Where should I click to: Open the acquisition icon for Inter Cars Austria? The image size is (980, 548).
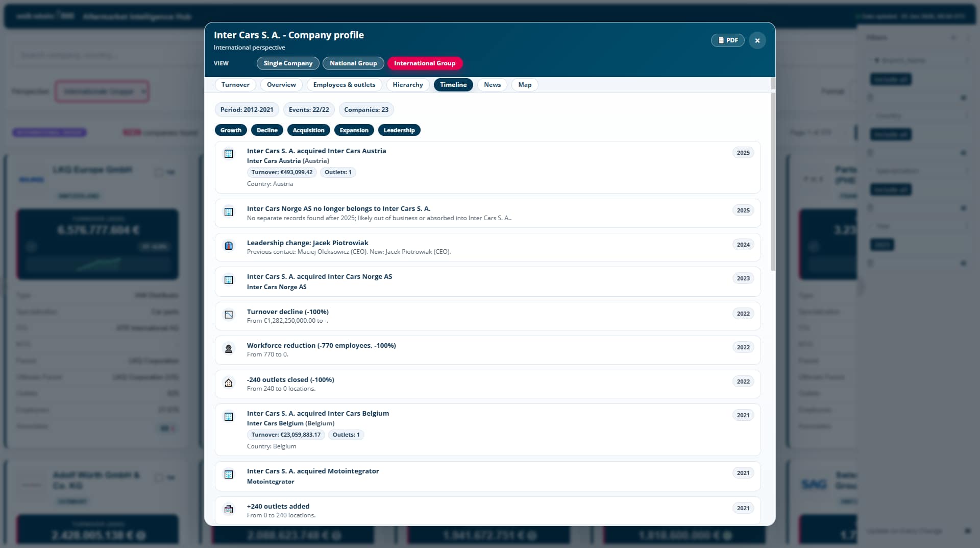pyautogui.click(x=229, y=154)
